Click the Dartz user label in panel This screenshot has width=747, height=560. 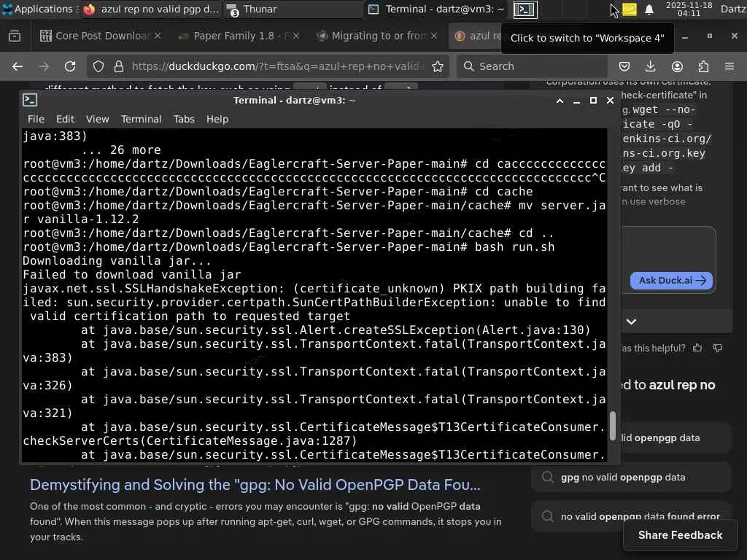pos(733,9)
